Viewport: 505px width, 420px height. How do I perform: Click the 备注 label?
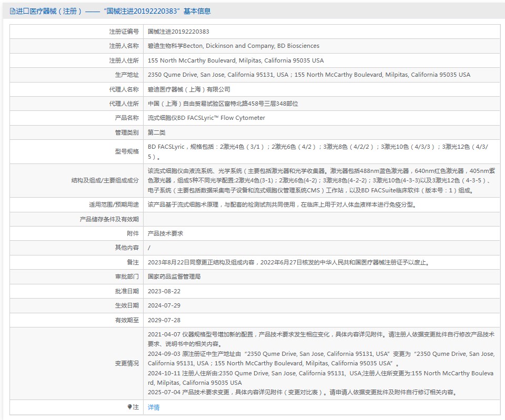click(133, 262)
